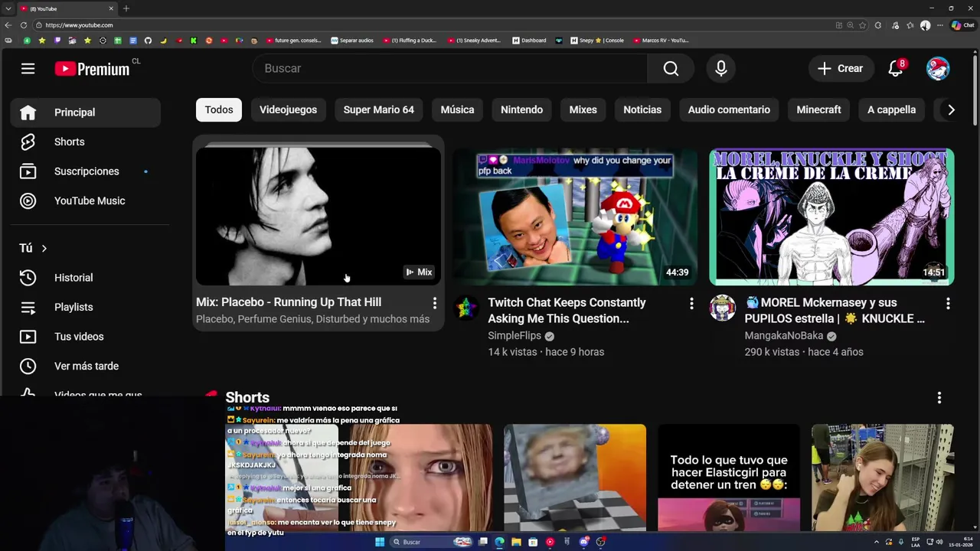
Task: Open File Explorer from the taskbar
Action: [x=516, y=542]
